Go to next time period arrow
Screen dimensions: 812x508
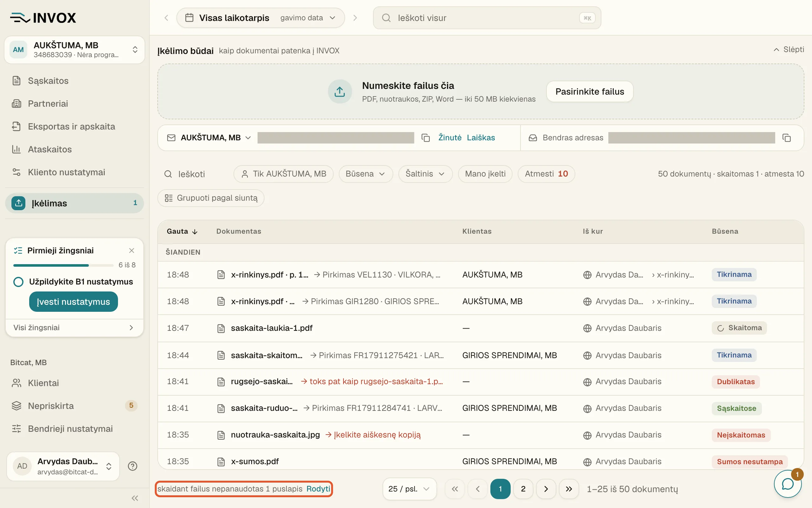[355, 18]
